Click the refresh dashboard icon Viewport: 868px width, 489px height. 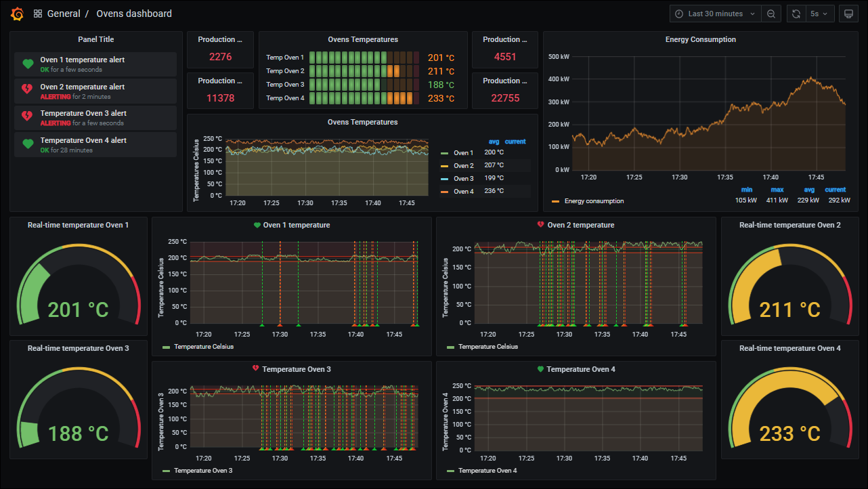pyautogui.click(x=797, y=14)
